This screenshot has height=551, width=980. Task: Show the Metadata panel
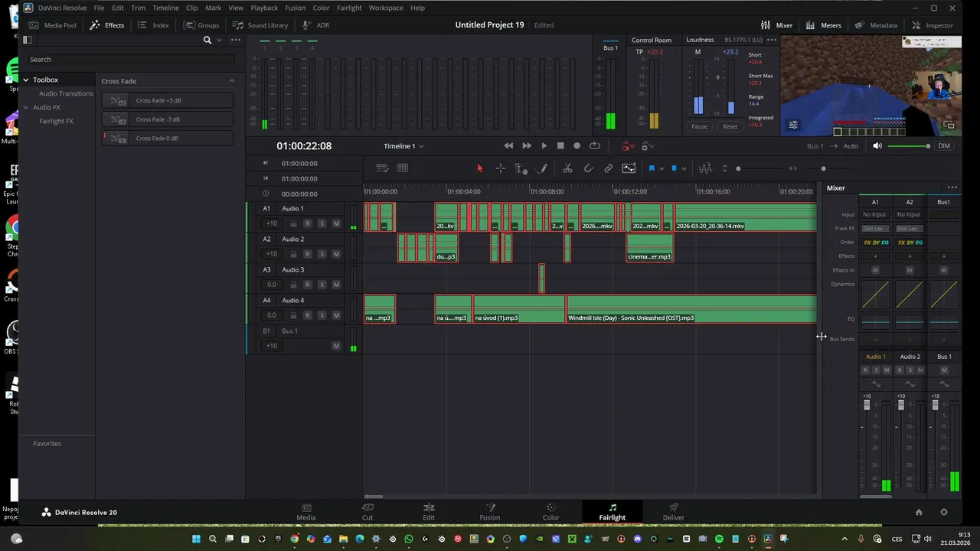point(876,25)
